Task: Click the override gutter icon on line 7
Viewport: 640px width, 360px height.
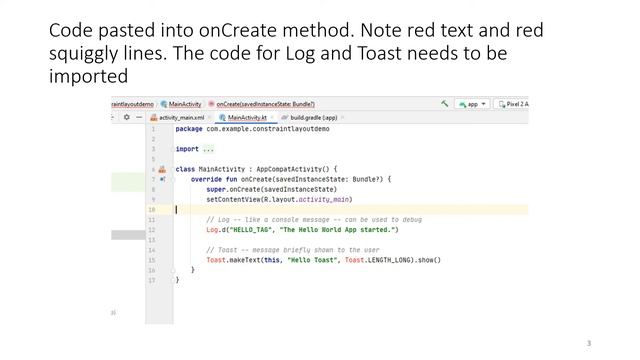Action: [x=162, y=179]
